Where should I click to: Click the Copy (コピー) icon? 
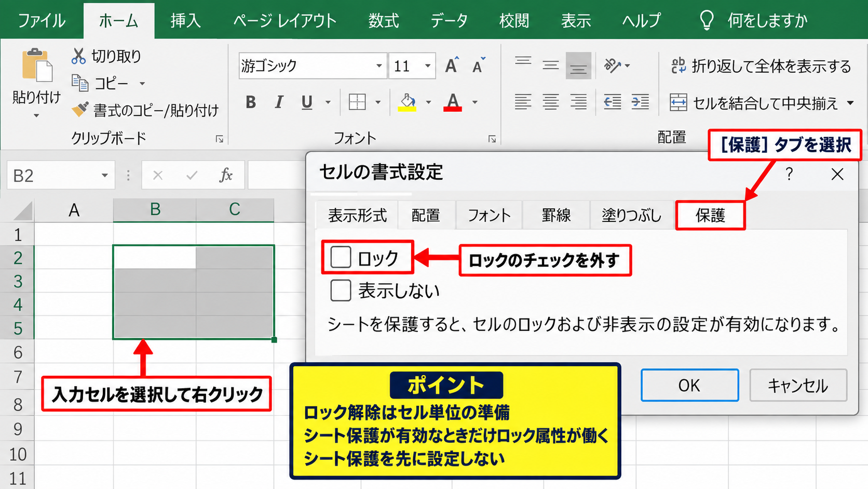(x=80, y=83)
